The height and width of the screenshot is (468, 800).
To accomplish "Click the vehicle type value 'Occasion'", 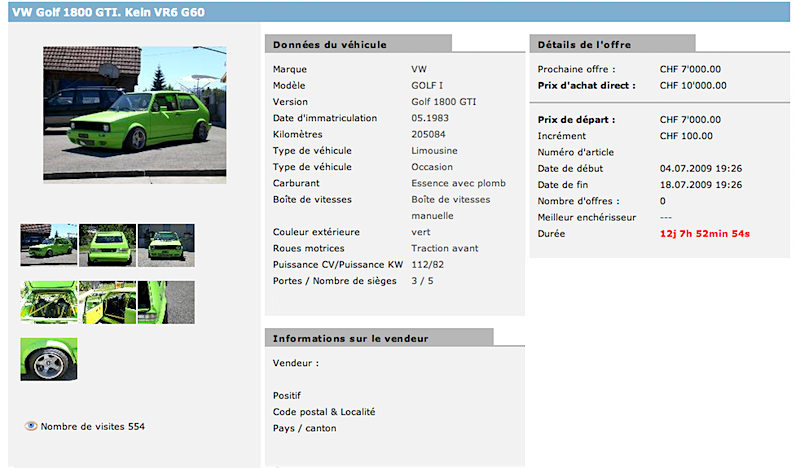I will pos(432,167).
